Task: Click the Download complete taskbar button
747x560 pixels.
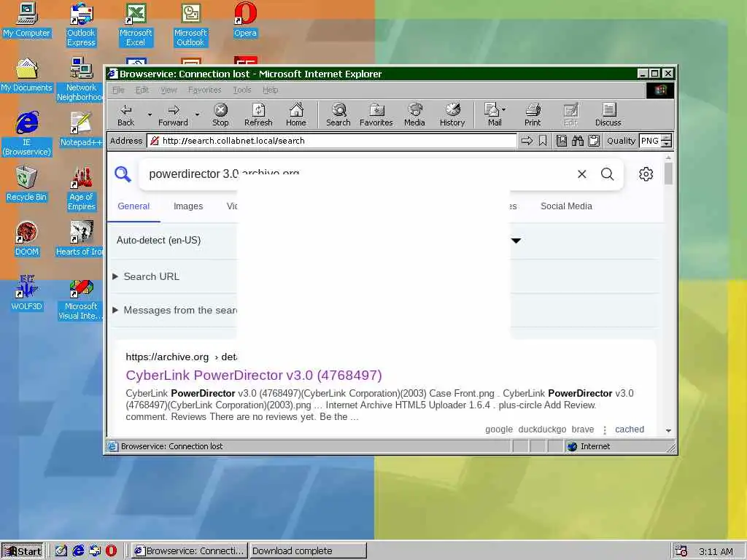Action: point(309,551)
